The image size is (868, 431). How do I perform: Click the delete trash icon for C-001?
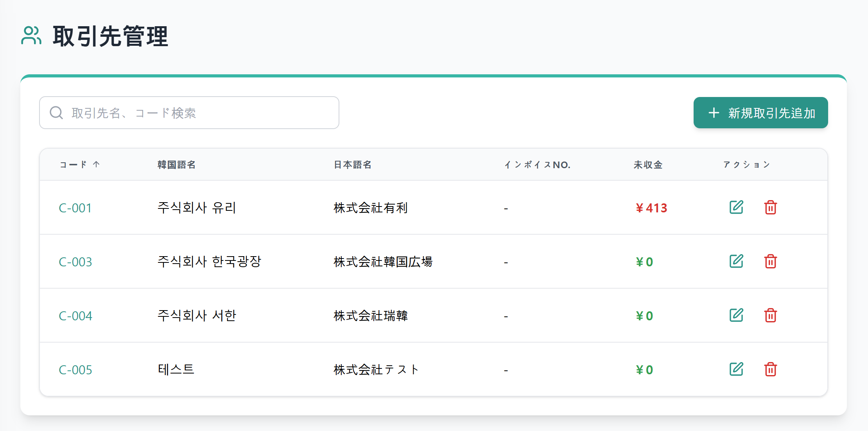coord(770,207)
